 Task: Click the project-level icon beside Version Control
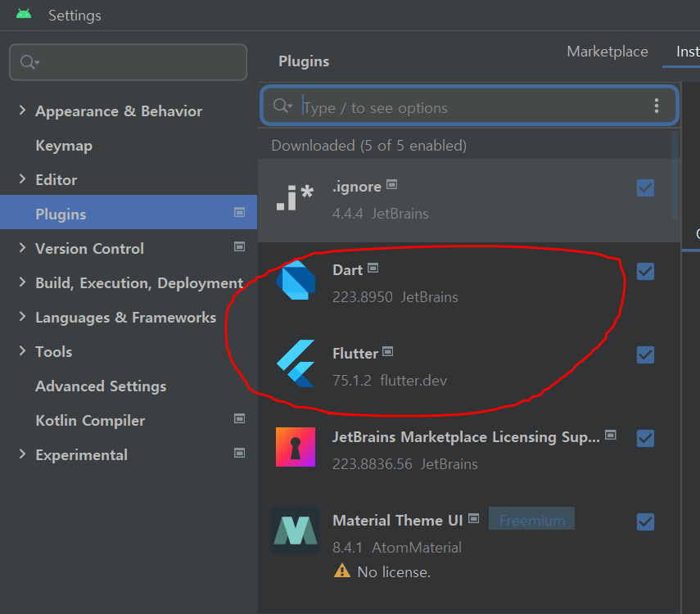[239, 247]
